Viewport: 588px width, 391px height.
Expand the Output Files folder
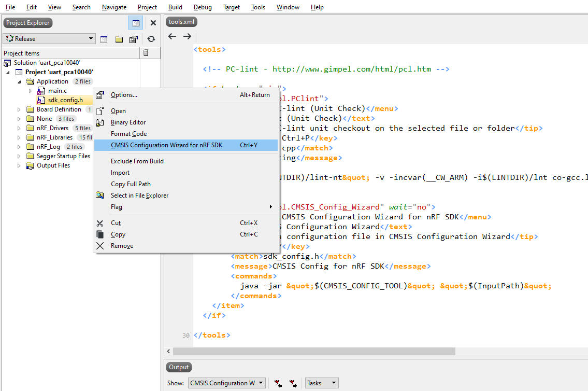pyautogui.click(x=19, y=165)
